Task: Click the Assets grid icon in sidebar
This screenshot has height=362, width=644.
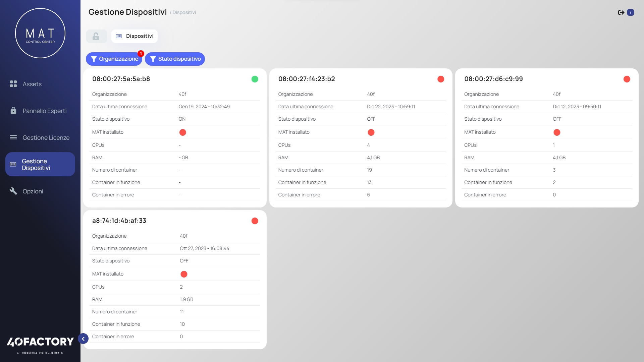Action: tap(13, 84)
